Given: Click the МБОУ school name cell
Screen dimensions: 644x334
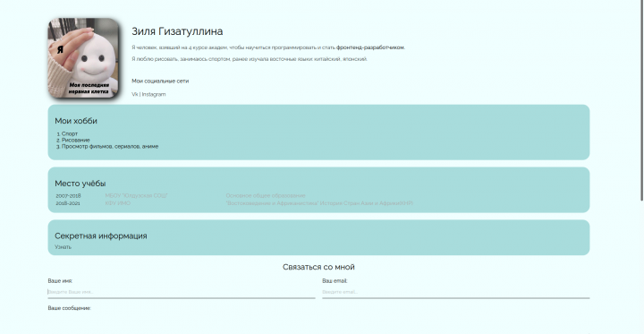Looking at the screenshot, I should [136, 196].
